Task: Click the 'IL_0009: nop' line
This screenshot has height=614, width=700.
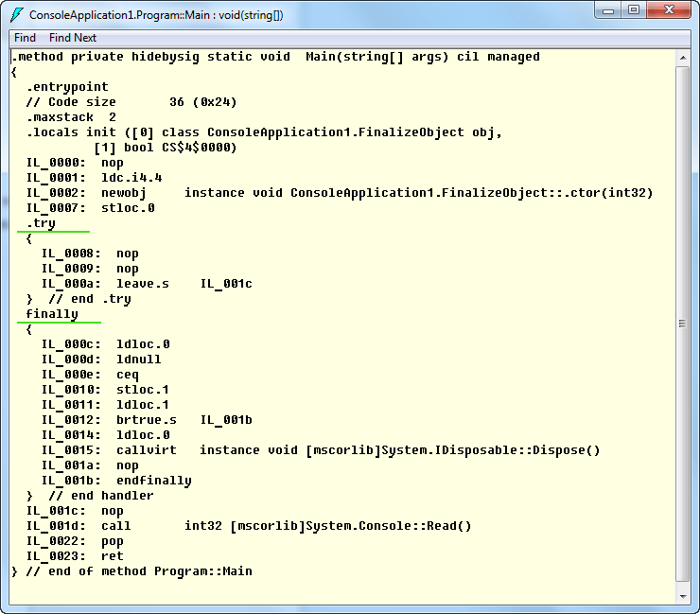Action: [90, 269]
